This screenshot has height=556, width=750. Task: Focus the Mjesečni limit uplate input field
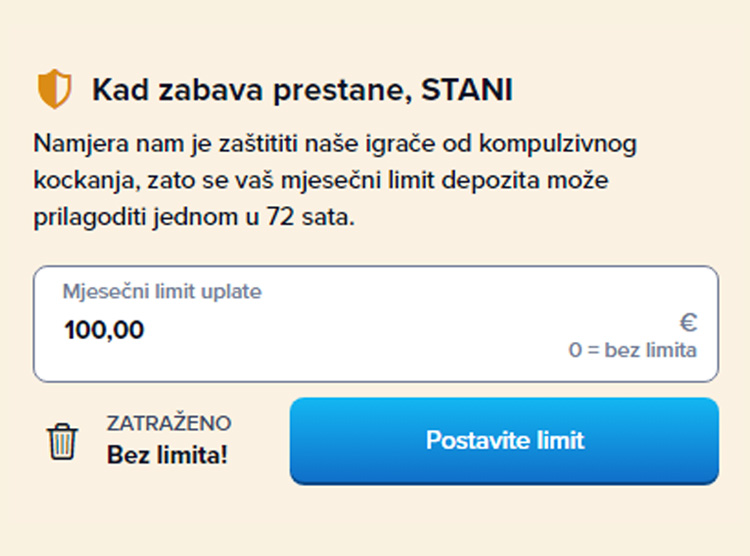click(375, 330)
